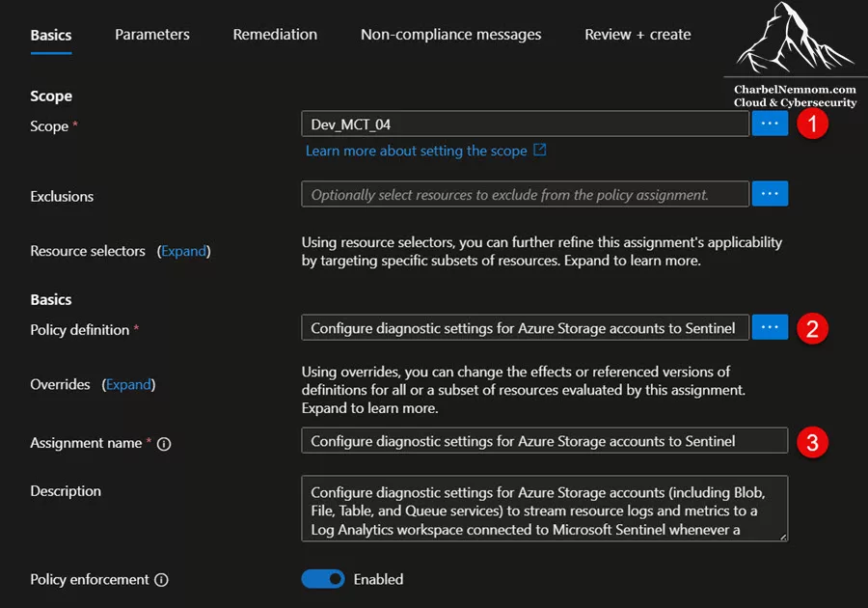This screenshot has height=608, width=868.
Task: Click the Exclusions input field
Action: click(x=526, y=194)
